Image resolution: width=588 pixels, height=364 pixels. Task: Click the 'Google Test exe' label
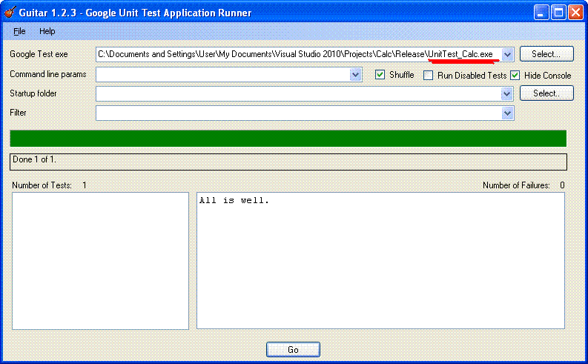click(39, 54)
